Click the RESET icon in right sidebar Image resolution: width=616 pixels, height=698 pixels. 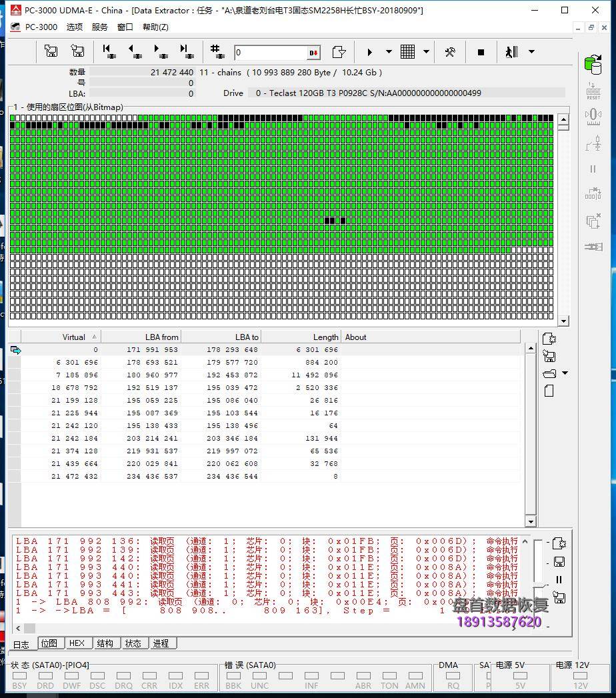tap(593, 91)
